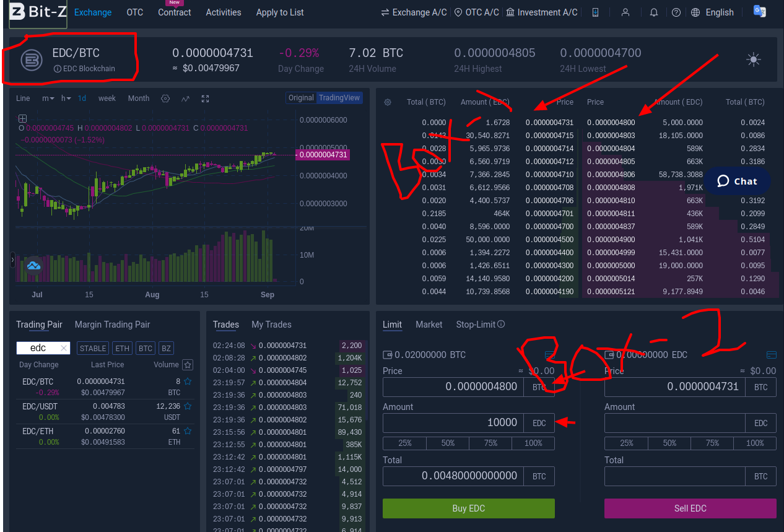Open the user account profile icon
This screenshot has height=532, width=784.
point(625,12)
